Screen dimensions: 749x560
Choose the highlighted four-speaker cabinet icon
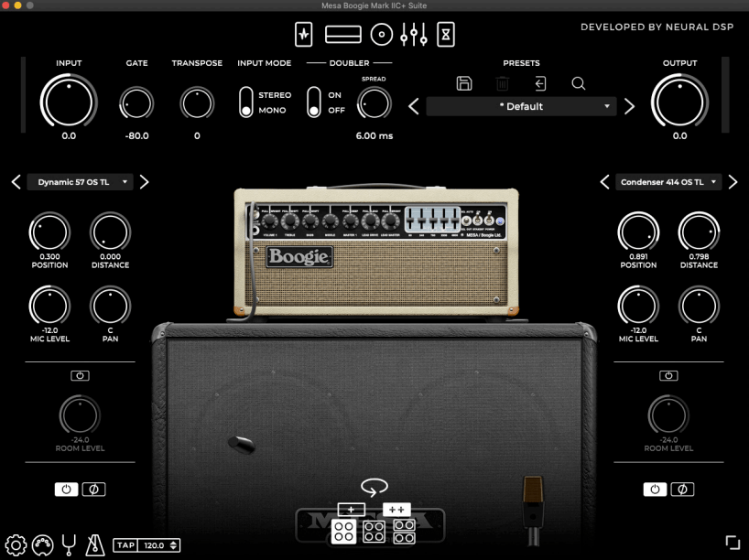pyautogui.click(x=344, y=532)
